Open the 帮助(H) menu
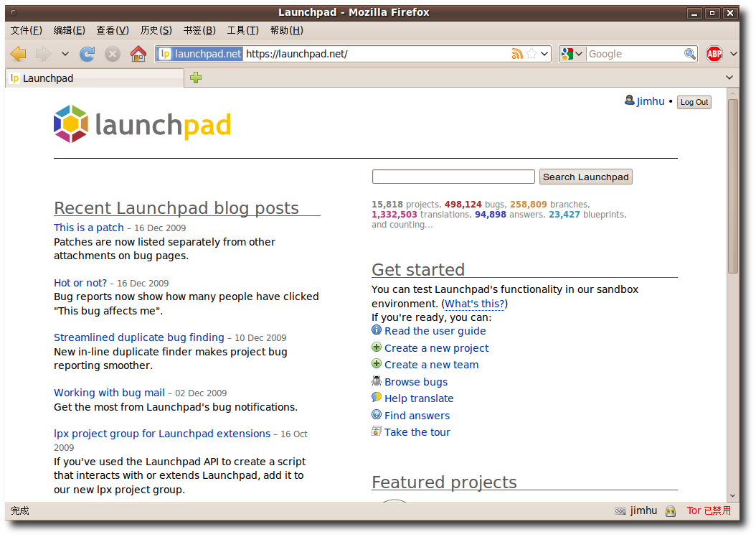Image resolution: width=756 pixels, height=537 pixels. [x=286, y=30]
